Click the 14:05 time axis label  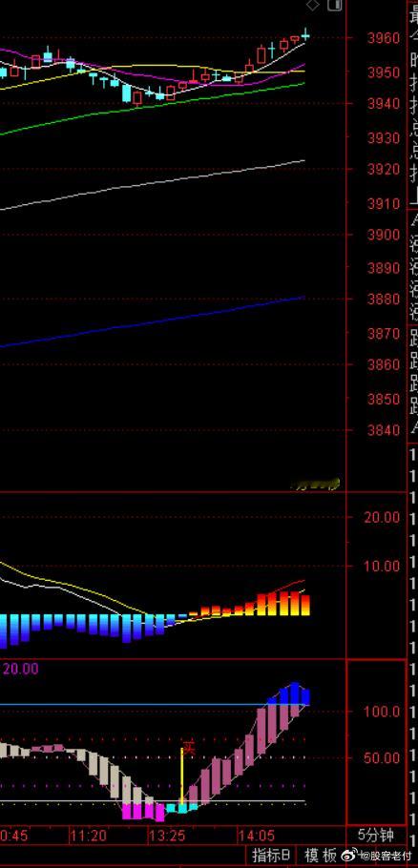pyautogui.click(x=256, y=835)
